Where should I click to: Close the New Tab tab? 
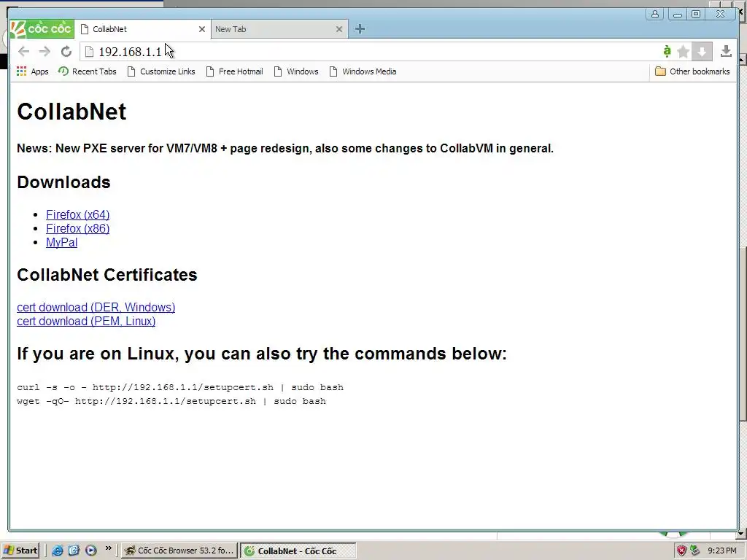(339, 29)
